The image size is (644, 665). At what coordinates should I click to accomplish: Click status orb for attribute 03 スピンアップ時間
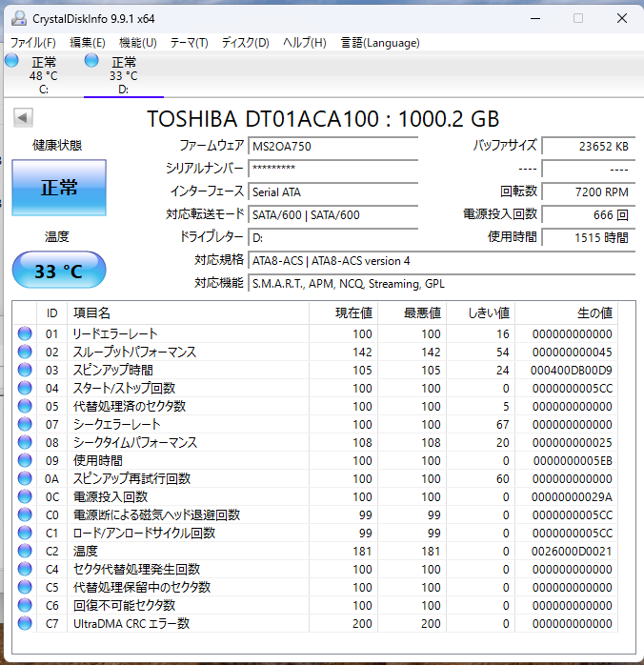click(25, 370)
